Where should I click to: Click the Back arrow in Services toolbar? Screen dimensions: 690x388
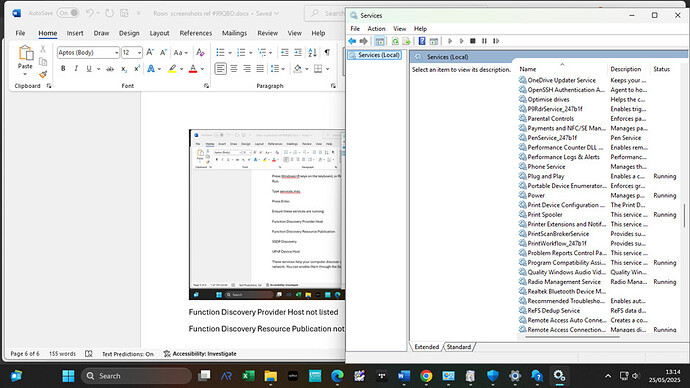click(x=352, y=41)
